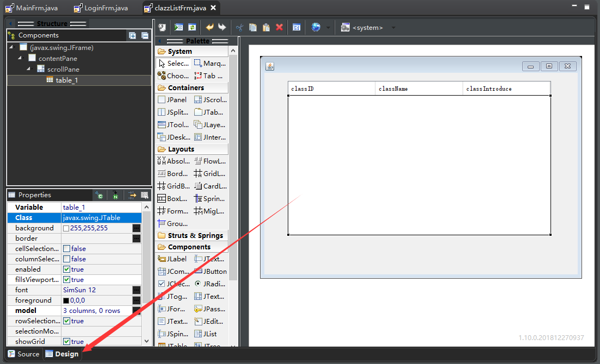The width and height of the screenshot is (600, 364).
Task: Click Convert to local/field icon in Properties
Action: tap(99, 196)
